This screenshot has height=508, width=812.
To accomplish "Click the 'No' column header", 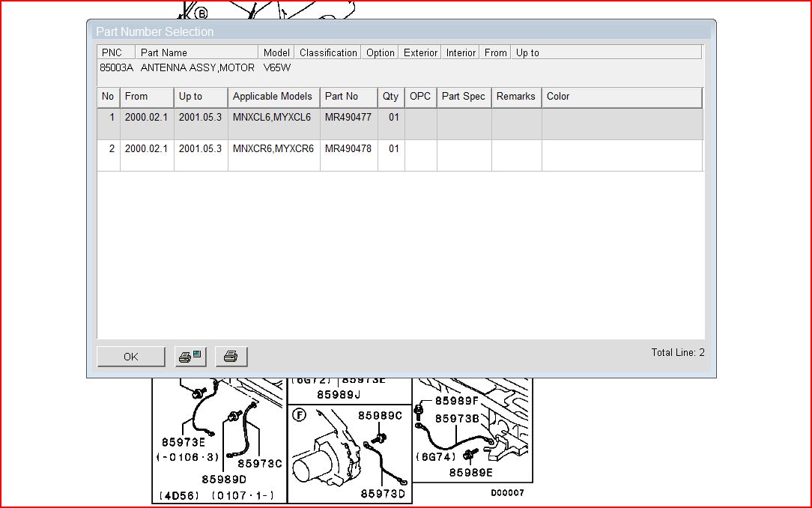I will click(x=109, y=97).
